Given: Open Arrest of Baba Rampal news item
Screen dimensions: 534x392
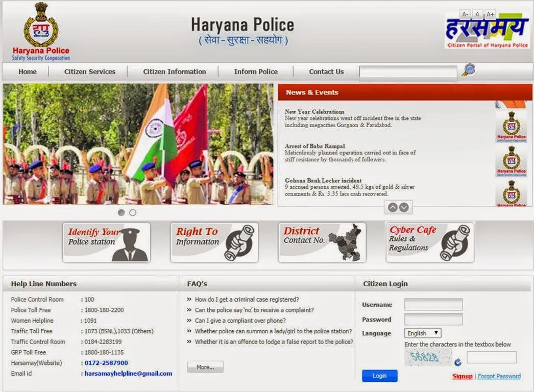Looking at the screenshot, I should (350, 153).
